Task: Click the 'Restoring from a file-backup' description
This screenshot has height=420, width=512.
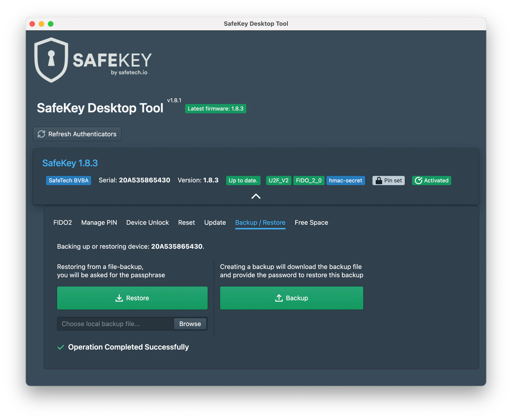Action: click(x=111, y=271)
